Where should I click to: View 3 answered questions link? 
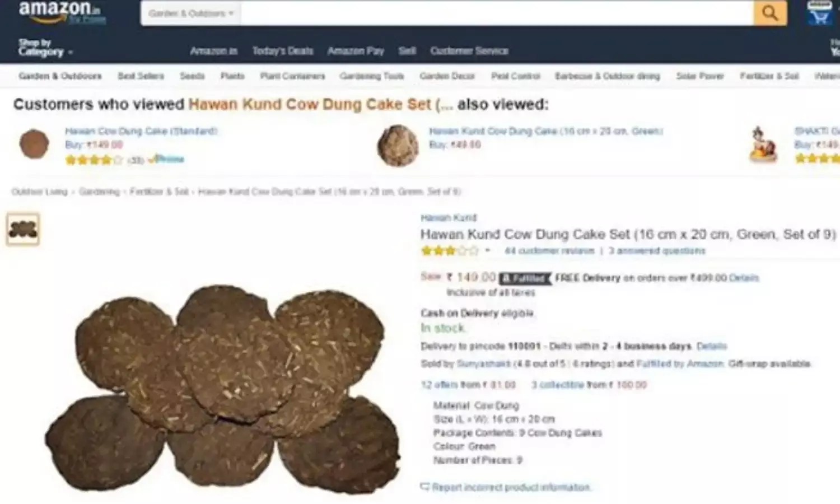(657, 251)
